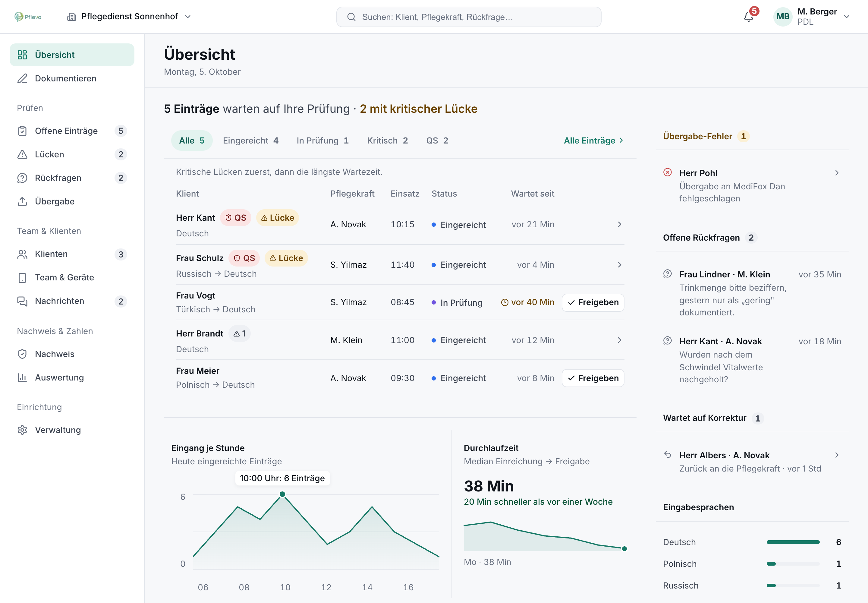
Task: Click the Offene Einträge clipboard icon
Action: [x=22, y=131]
